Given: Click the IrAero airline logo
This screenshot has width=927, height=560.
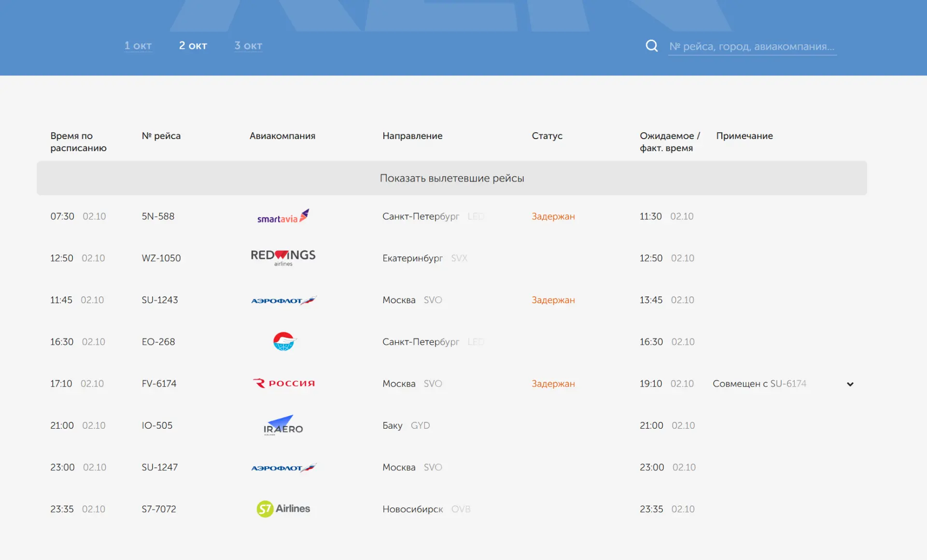Looking at the screenshot, I should [283, 425].
